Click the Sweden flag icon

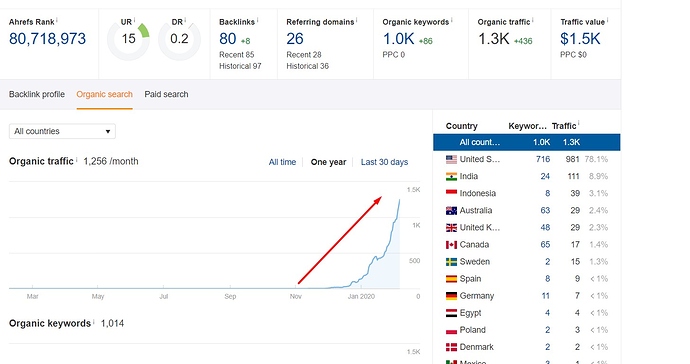coord(451,262)
